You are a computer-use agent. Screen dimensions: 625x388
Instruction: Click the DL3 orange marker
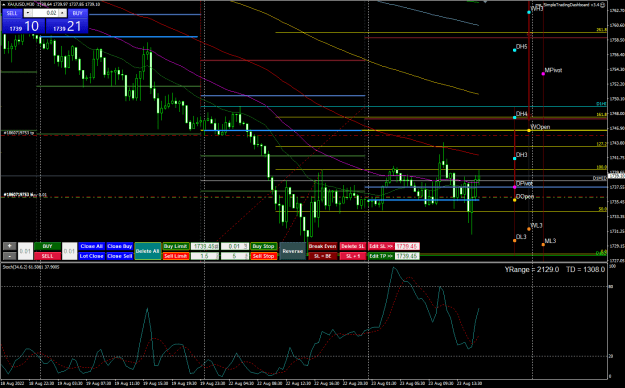coord(515,240)
